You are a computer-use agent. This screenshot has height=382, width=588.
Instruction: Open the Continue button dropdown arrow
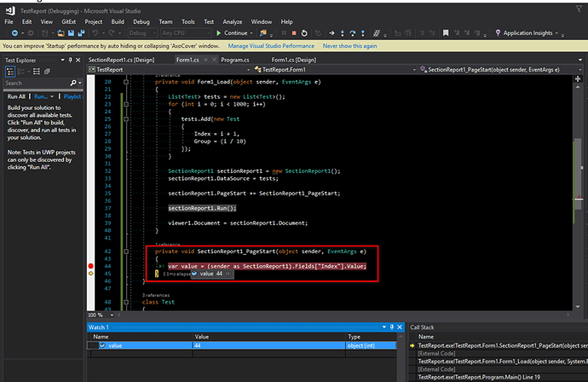(x=251, y=33)
